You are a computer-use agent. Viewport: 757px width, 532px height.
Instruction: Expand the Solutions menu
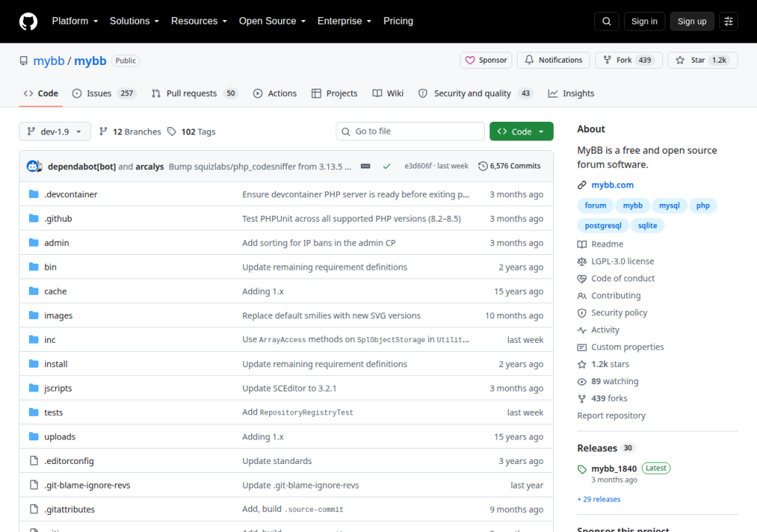(x=135, y=21)
